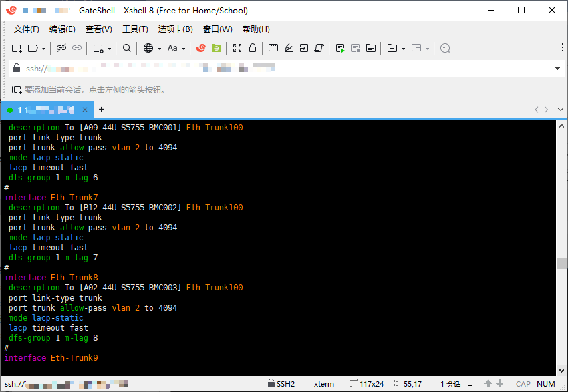Start logging with green play icon
568x392 pixels.
click(339, 48)
